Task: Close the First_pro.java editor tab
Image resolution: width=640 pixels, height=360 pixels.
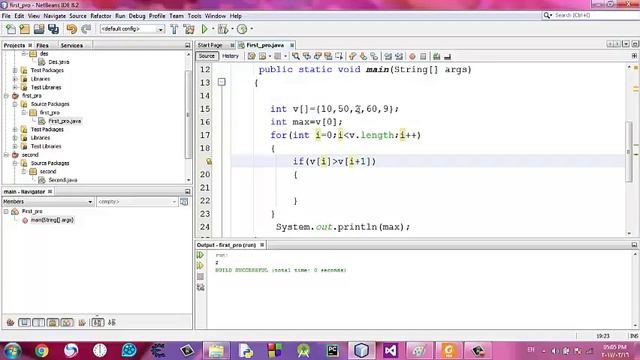Action: [292, 45]
